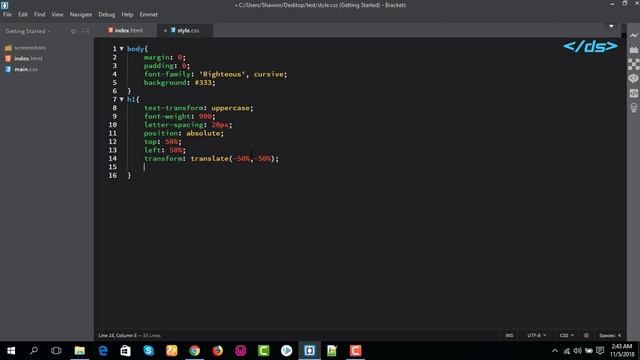Viewport: 640px width, 360px height.
Task: Open index.html from the file tree
Action: click(x=24, y=58)
